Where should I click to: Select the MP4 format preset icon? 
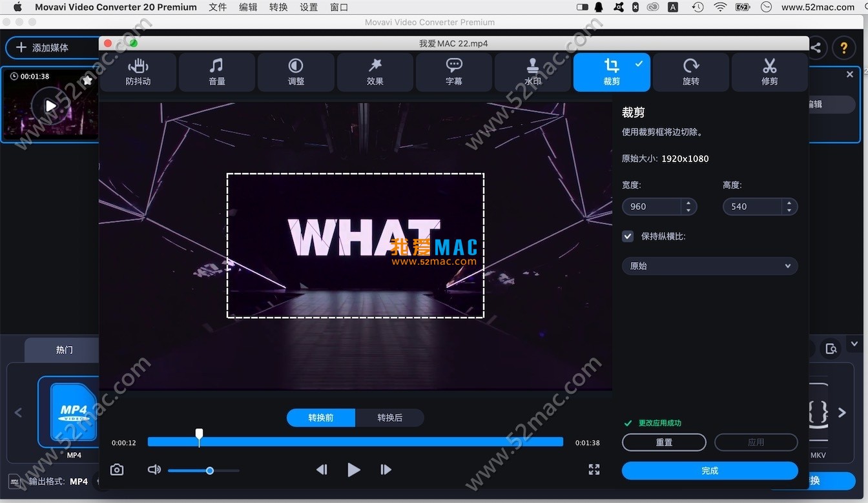pyautogui.click(x=74, y=412)
